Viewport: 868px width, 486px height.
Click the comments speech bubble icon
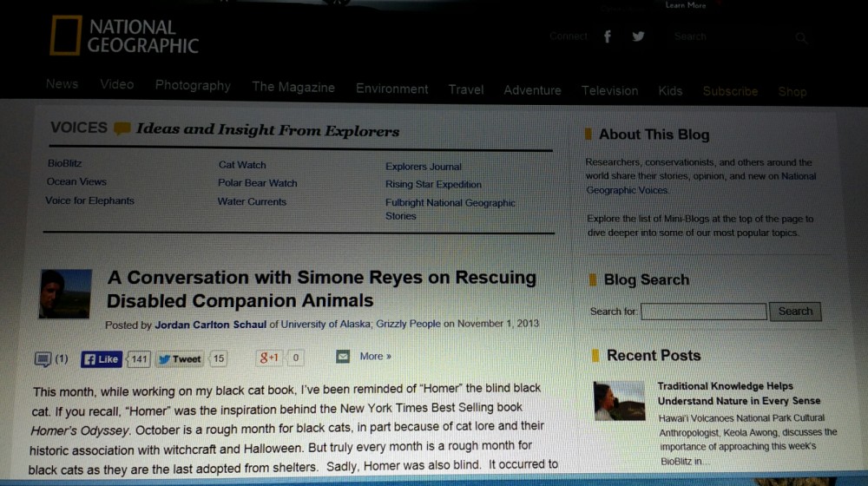pyautogui.click(x=43, y=359)
